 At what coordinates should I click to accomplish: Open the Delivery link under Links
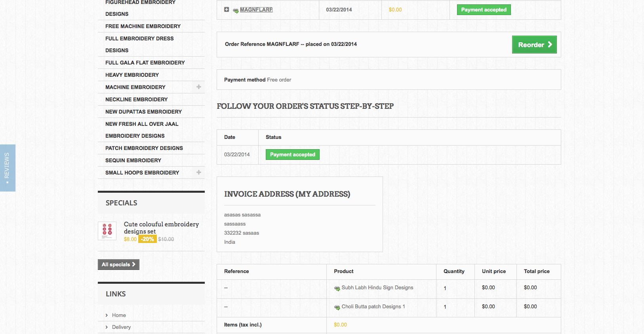pyautogui.click(x=121, y=327)
